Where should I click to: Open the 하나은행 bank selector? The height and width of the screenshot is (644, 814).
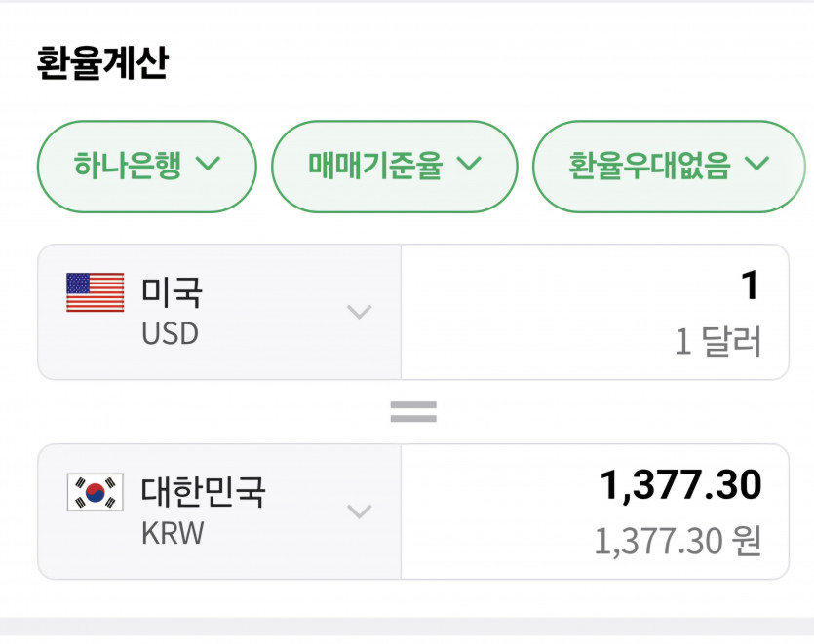(146, 166)
